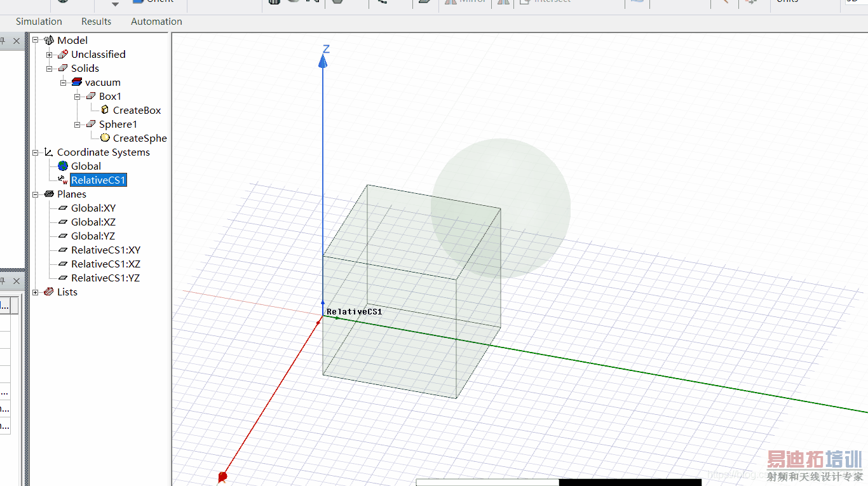The image size is (868, 486).
Task: Click the red Unclassified folder icon
Action: pyautogui.click(x=63, y=55)
